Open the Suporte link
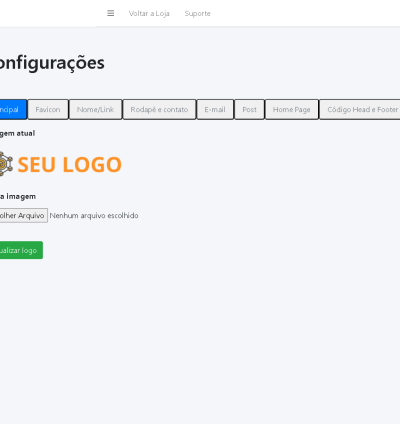 click(x=197, y=13)
